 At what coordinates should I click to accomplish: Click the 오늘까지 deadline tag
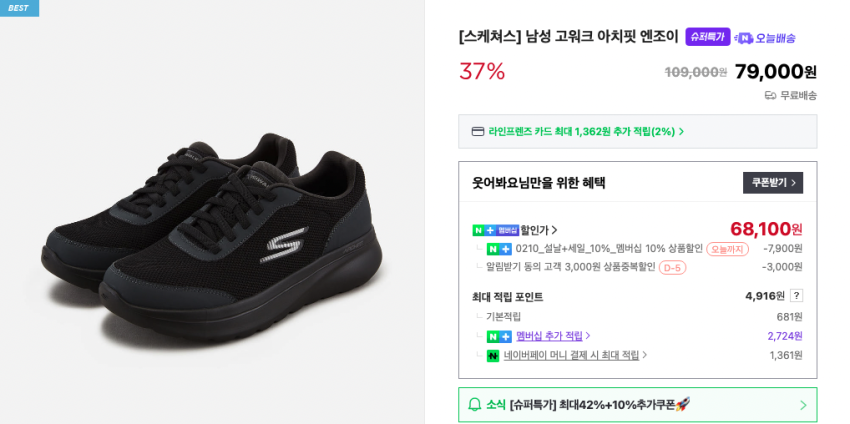(727, 249)
